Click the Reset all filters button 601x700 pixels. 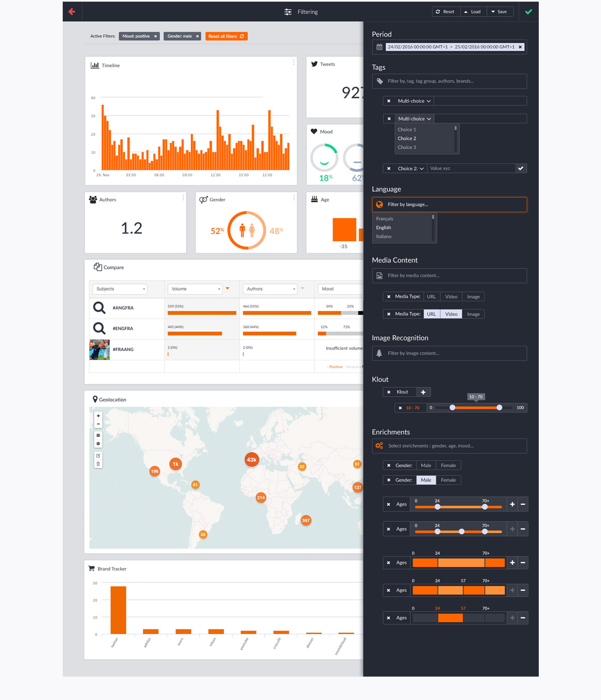226,36
